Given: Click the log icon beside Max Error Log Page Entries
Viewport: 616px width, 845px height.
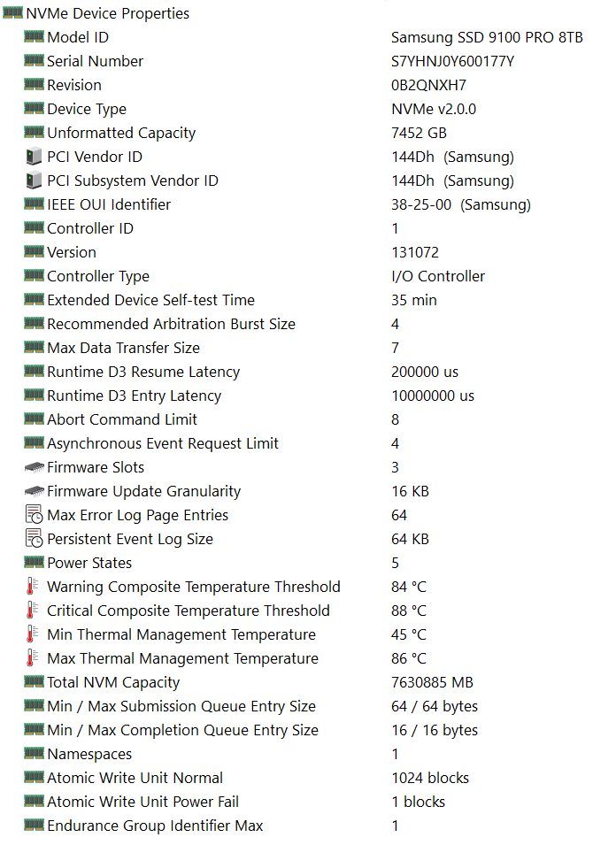Looking at the screenshot, I should click(34, 514).
